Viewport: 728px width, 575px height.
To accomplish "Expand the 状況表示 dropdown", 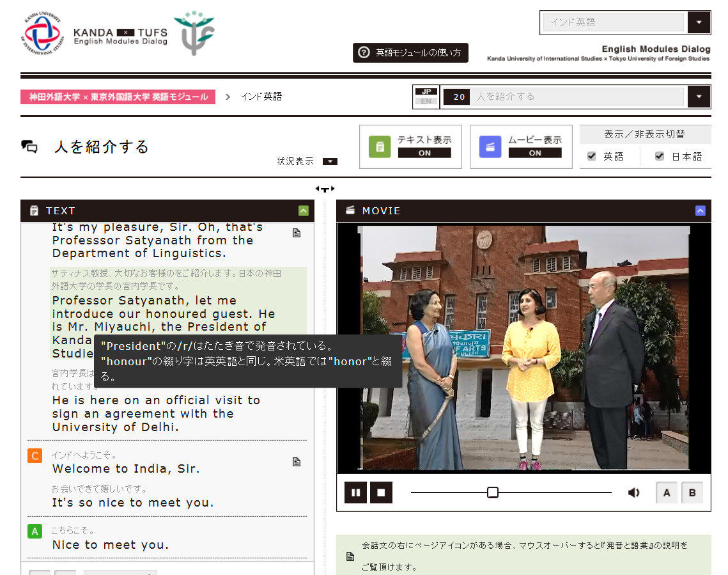I will 330,161.
